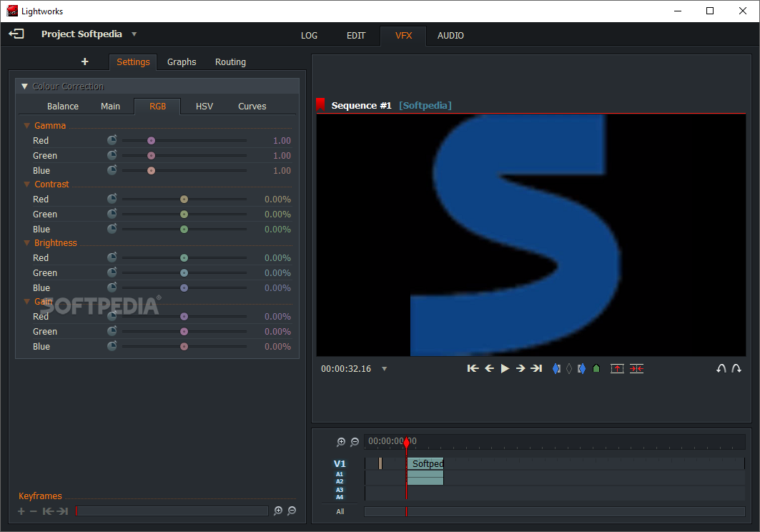Image resolution: width=760 pixels, height=532 pixels.
Task: Select the A1 audio track label
Action: [x=340, y=474]
